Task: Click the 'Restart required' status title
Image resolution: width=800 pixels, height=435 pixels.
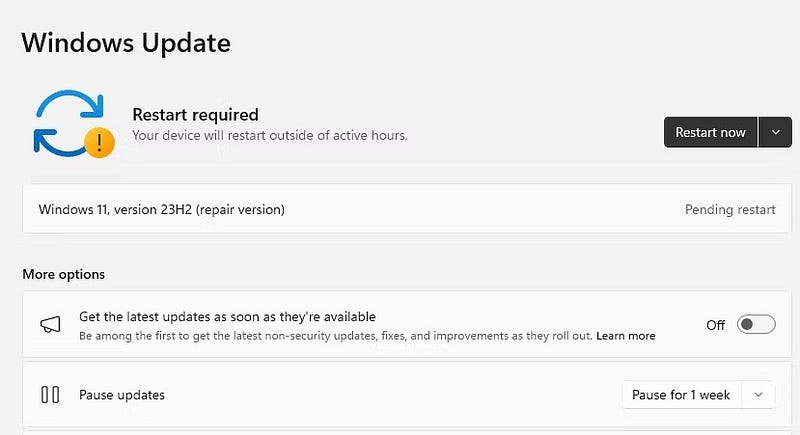Action: (x=195, y=114)
